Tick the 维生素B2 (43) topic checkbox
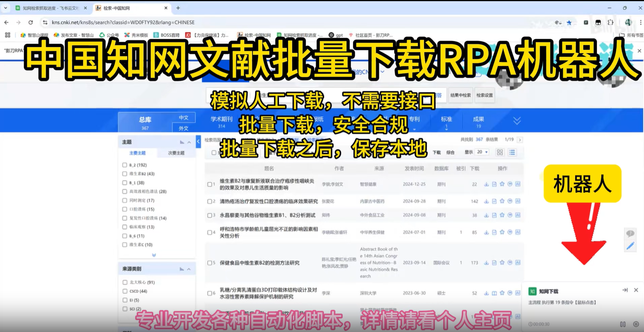 pyautogui.click(x=124, y=174)
